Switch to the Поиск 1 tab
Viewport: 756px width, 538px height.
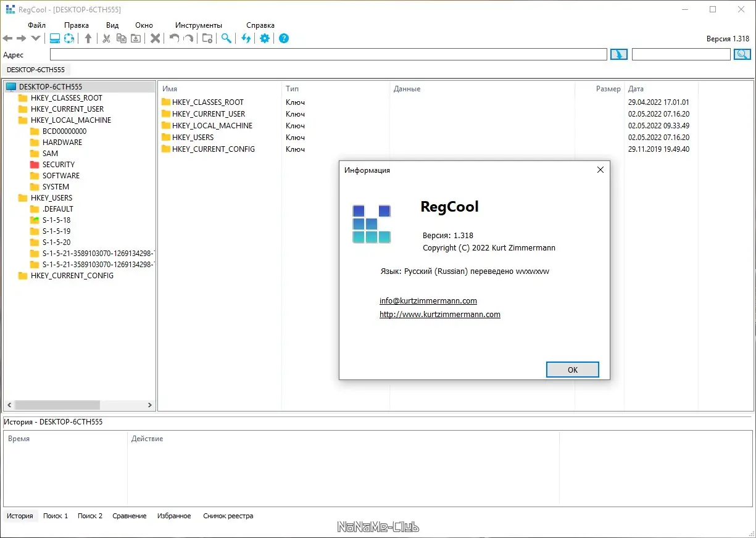pyautogui.click(x=56, y=516)
